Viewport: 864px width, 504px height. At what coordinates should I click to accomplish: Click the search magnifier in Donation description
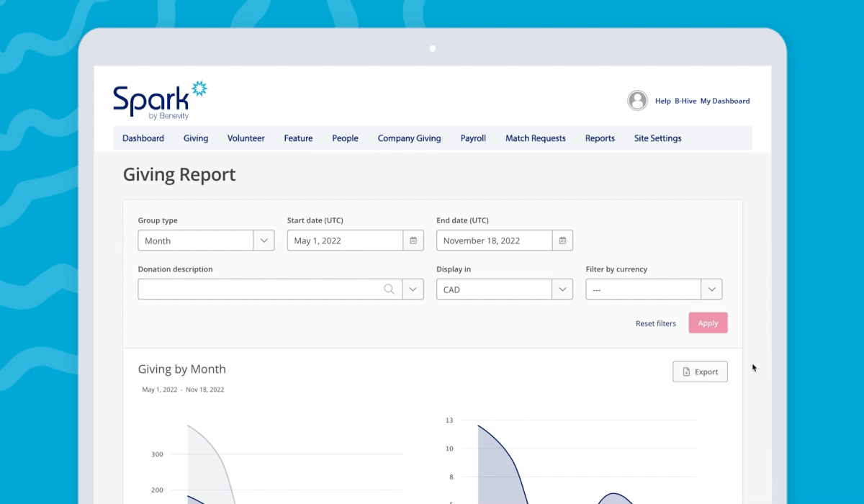click(x=390, y=289)
